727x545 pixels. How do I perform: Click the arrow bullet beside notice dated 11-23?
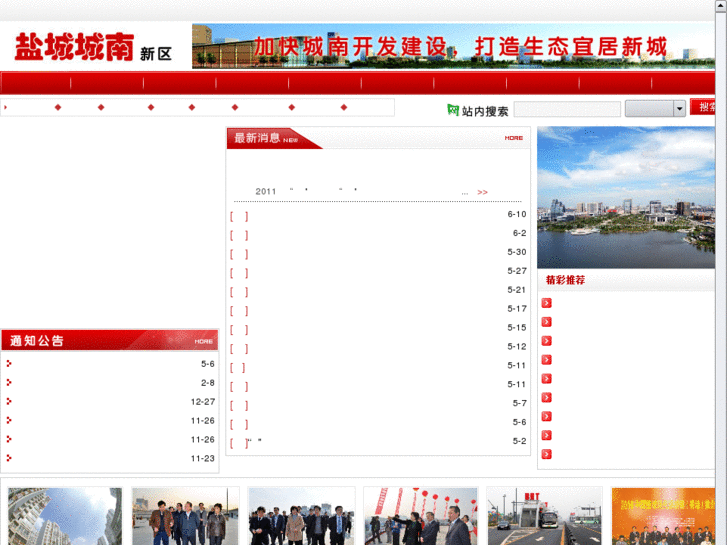9,458
